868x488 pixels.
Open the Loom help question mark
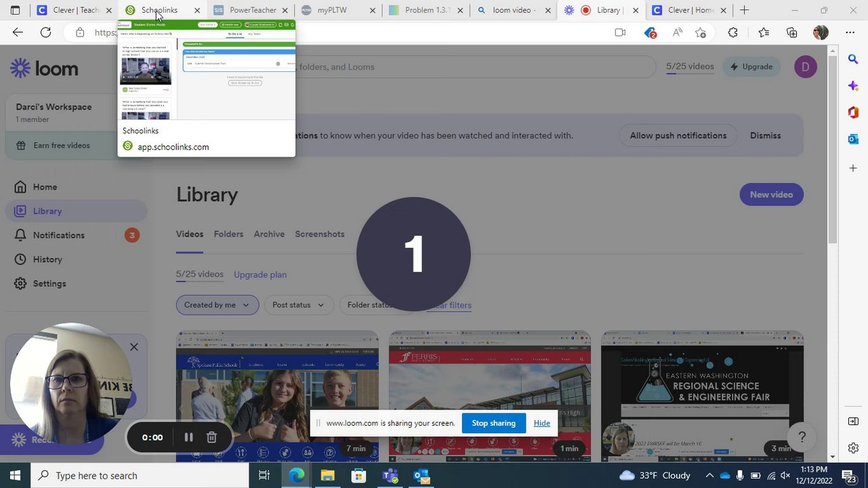[x=802, y=438]
